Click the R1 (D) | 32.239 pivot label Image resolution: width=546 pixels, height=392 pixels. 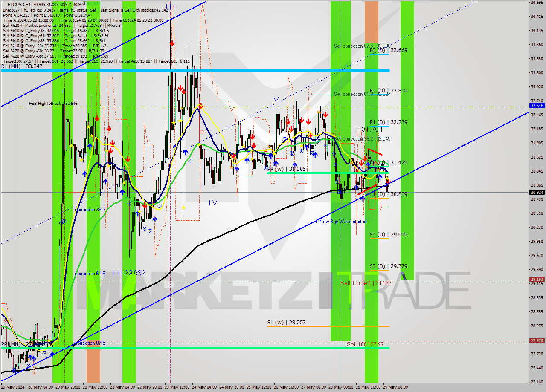coord(388,122)
